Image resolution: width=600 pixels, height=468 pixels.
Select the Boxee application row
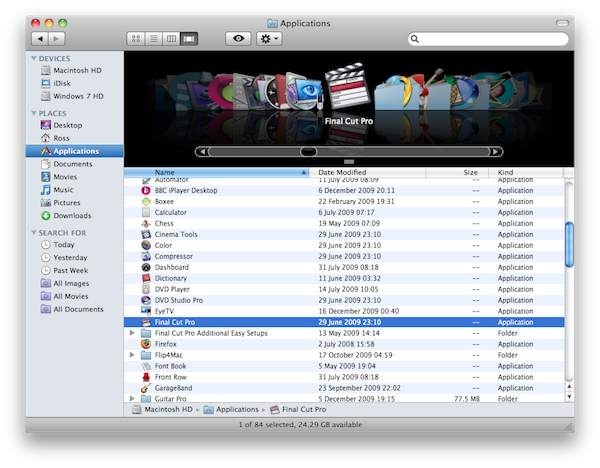click(344, 202)
